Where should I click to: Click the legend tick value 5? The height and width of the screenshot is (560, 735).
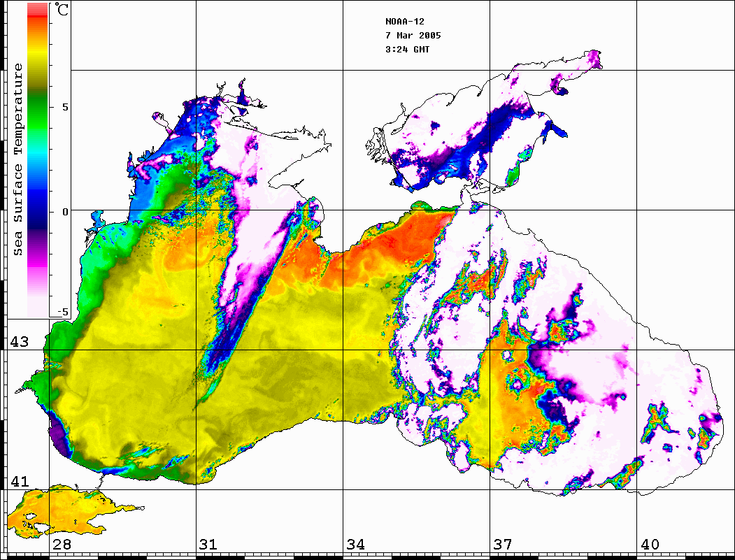click(65, 107)
